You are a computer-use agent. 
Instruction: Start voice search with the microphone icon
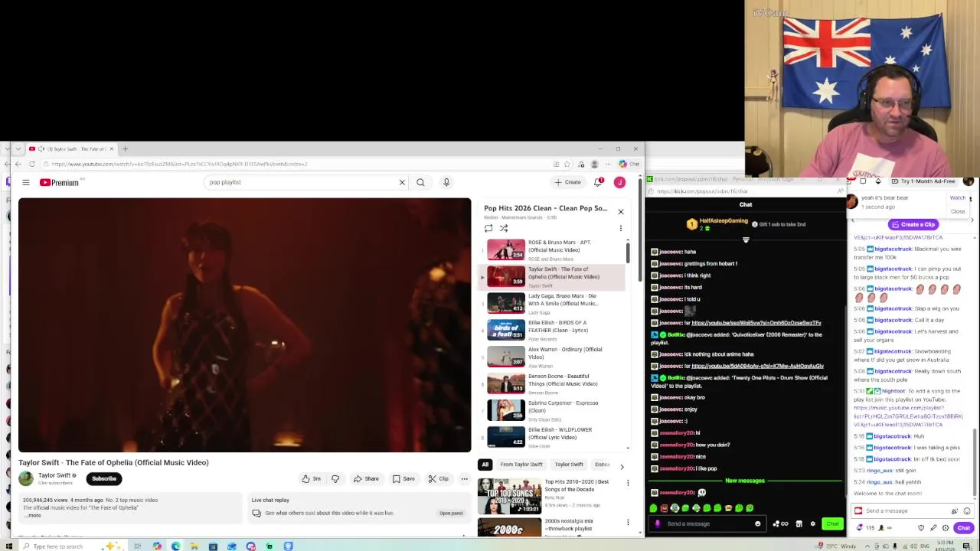point(446,182)
